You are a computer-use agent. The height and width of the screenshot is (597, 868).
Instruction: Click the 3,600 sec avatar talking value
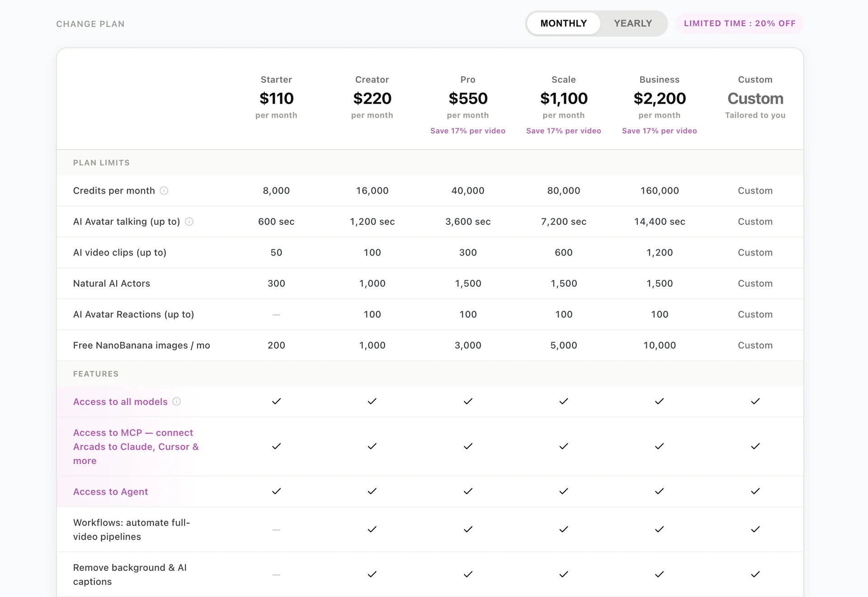(468, 222)
